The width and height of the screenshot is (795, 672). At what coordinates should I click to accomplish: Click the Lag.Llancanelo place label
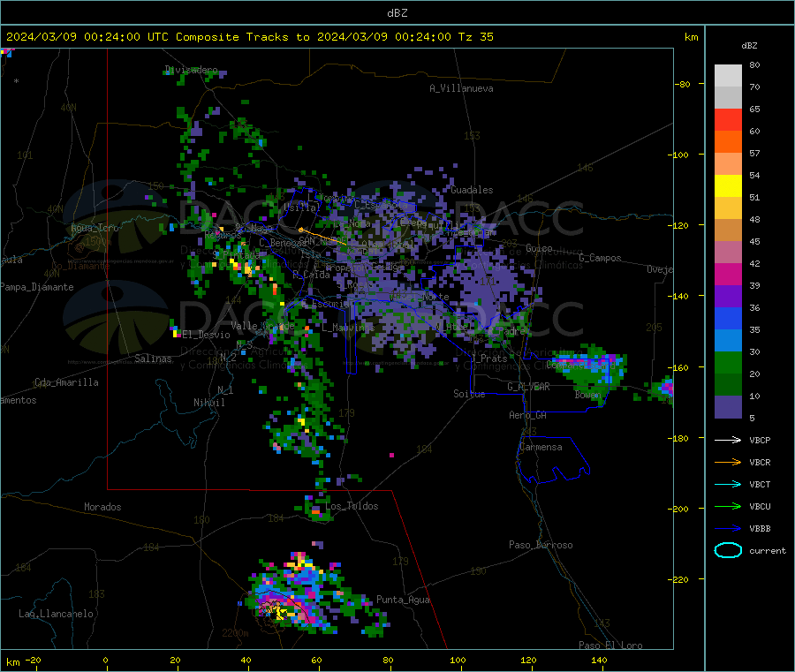tap(56, 615)
